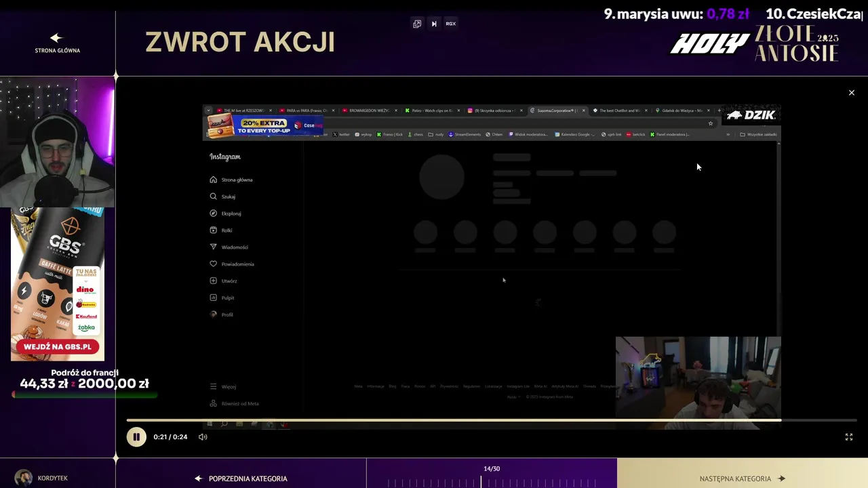The image size is (868, 488).
Task: Open twitter bookmark
Action: coord(341,134)
